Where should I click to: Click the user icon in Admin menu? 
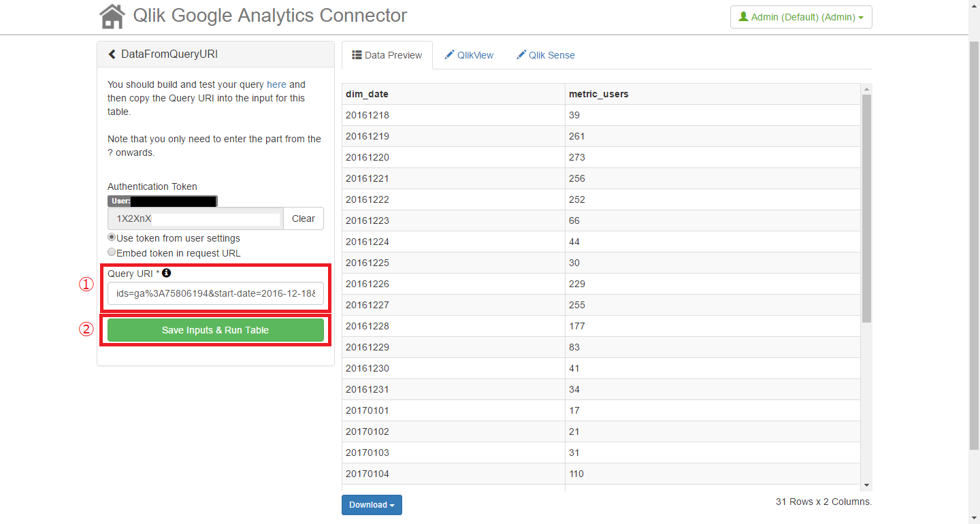pyautogui.click(x=743, y=17)
